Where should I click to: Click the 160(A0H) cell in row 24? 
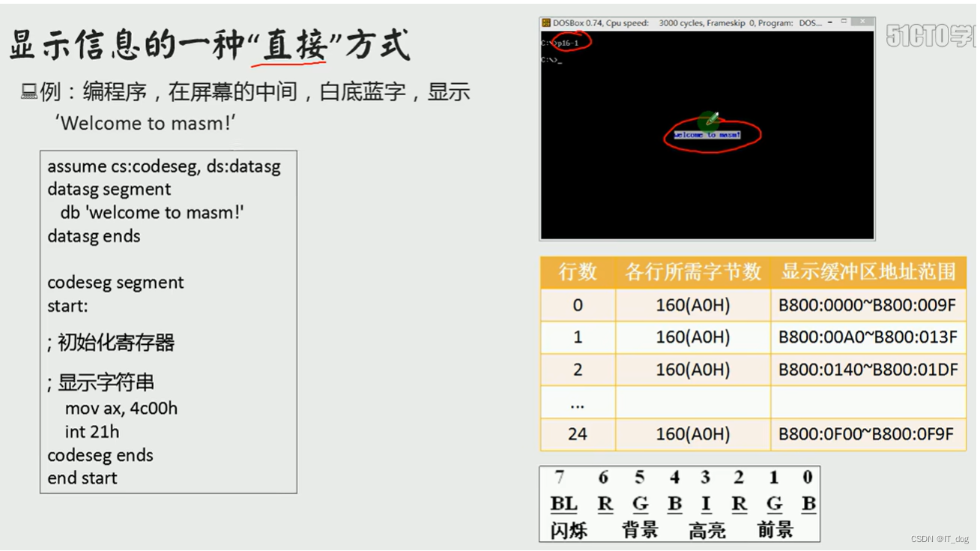tap(693, 434)
